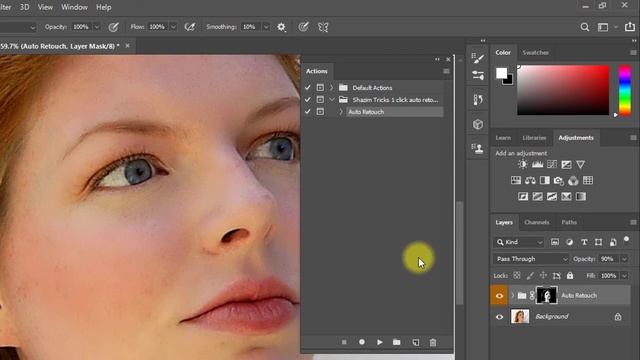This screenshot has width=640, height=360.
Task: Open the Help menu
Action: click(104, 7)
